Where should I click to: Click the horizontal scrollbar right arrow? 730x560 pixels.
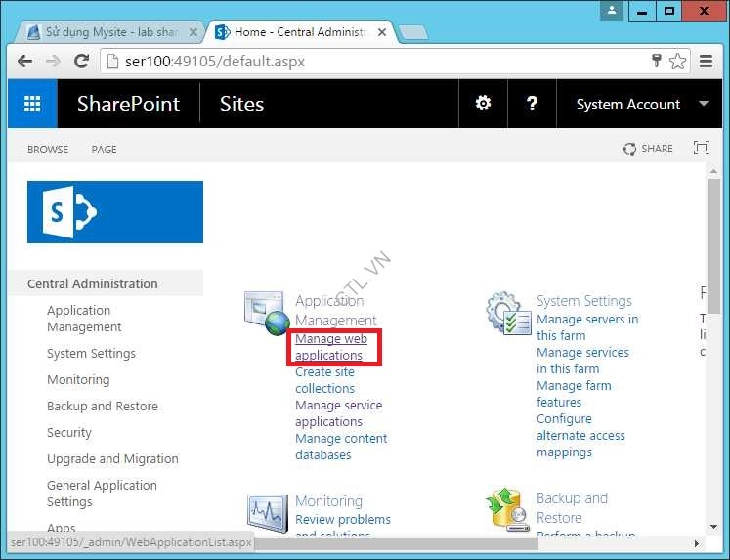tap(697, 543)
